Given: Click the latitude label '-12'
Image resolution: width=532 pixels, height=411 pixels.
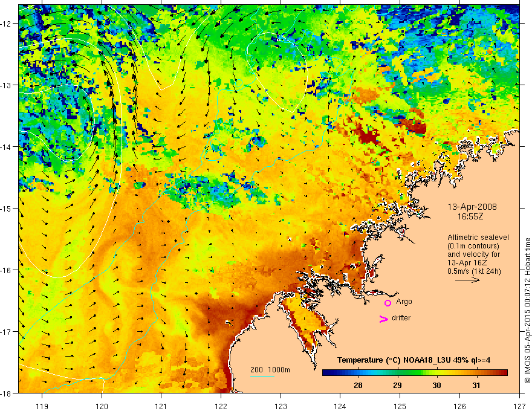Looking at the screenshot, I should [x=7, y=24].
